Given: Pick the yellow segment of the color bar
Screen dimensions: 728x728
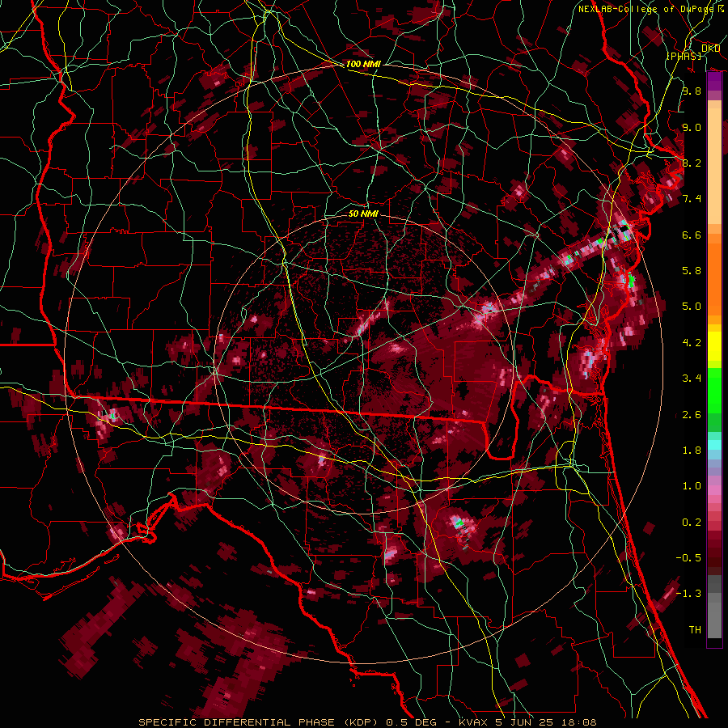Looking at the screenshot, I should (x=714, y=346).
